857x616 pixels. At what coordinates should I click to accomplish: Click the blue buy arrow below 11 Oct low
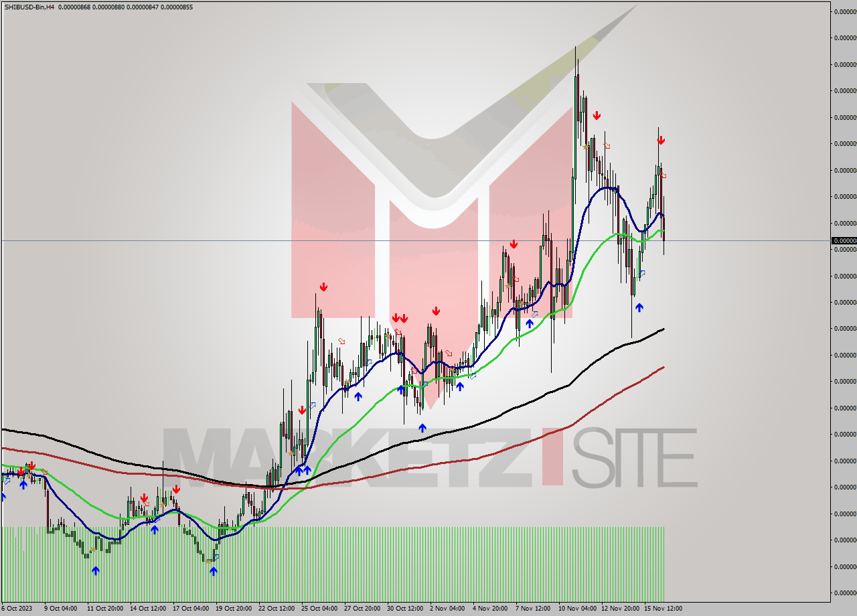[x=96, y=570]
